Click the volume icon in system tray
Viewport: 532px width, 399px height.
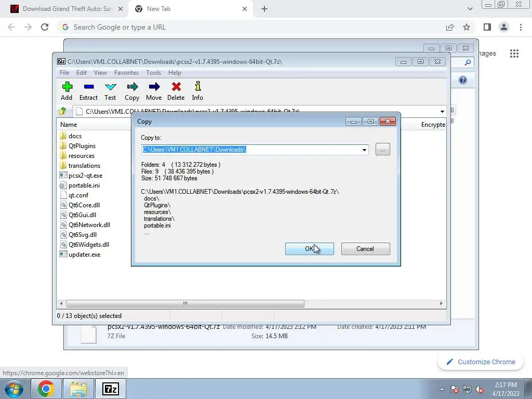pyautogui.click(x=480, y=389)
